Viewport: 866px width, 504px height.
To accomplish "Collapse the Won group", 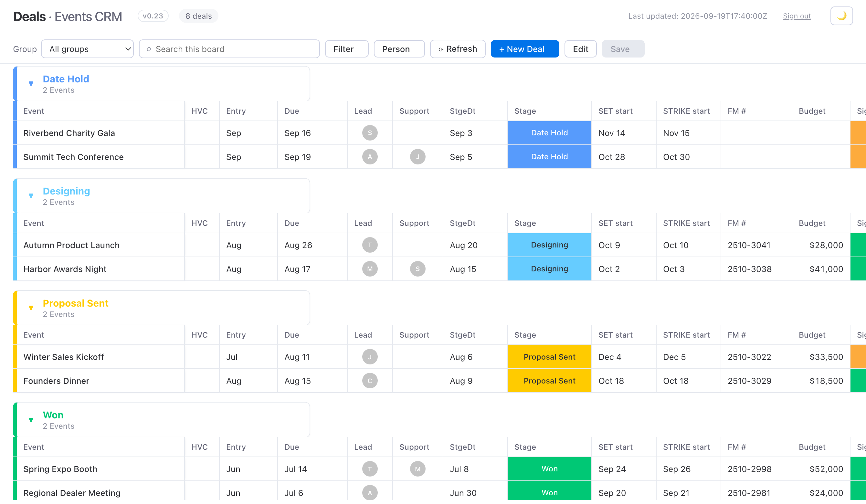I will pos(31,420).
